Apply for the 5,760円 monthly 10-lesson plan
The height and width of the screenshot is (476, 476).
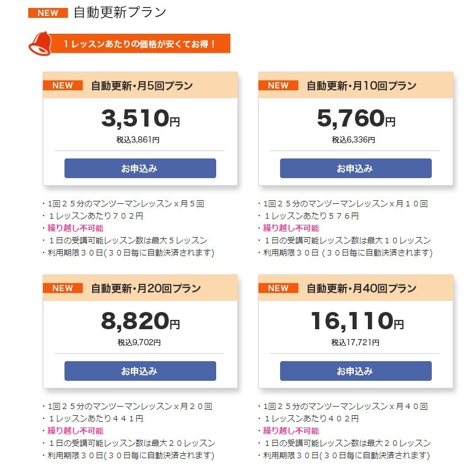(x=356, y=168)
